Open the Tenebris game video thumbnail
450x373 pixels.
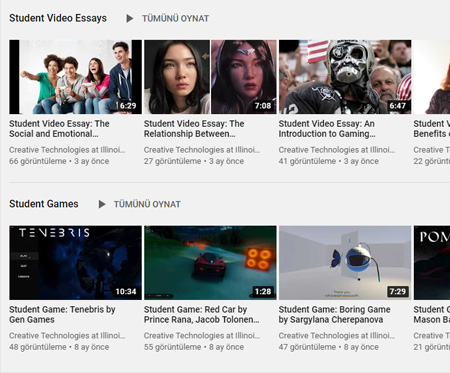coord(76,263)
